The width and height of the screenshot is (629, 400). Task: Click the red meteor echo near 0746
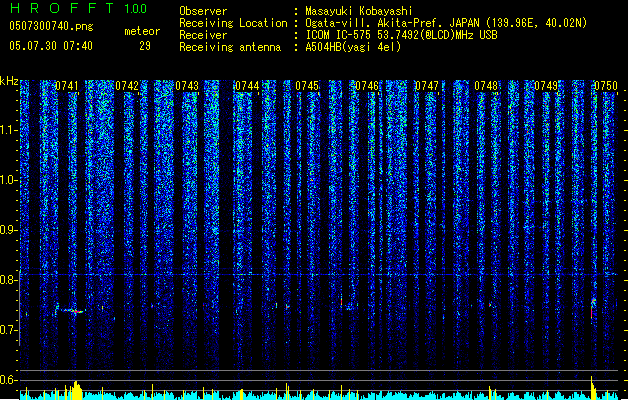(x=341, y=301)
